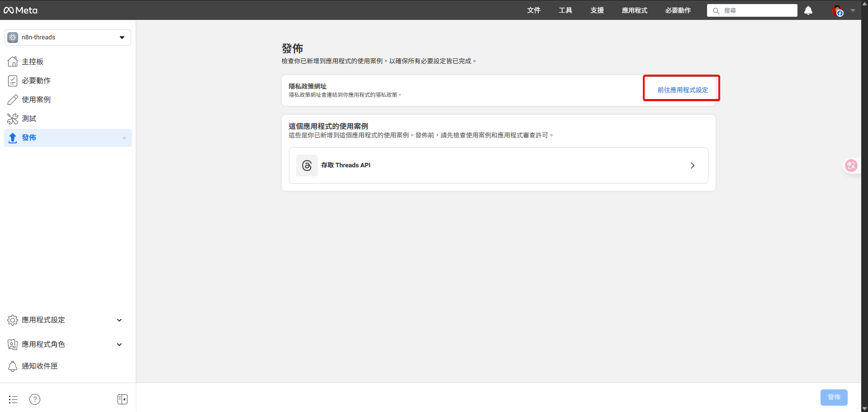Image resolution: width=868 pixels, height=412 pixels.
Task: Open the 存取 Threads API use case
Action: point(498,166)
